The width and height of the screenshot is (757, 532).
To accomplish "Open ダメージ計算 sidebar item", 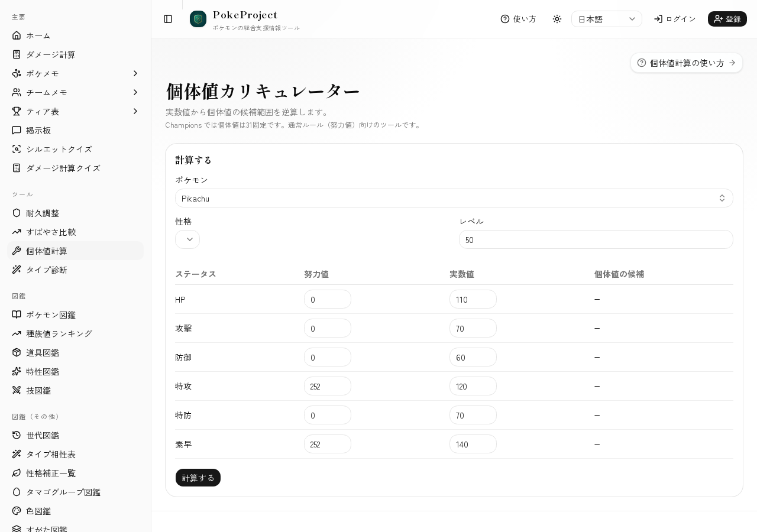I will [75, 54].
